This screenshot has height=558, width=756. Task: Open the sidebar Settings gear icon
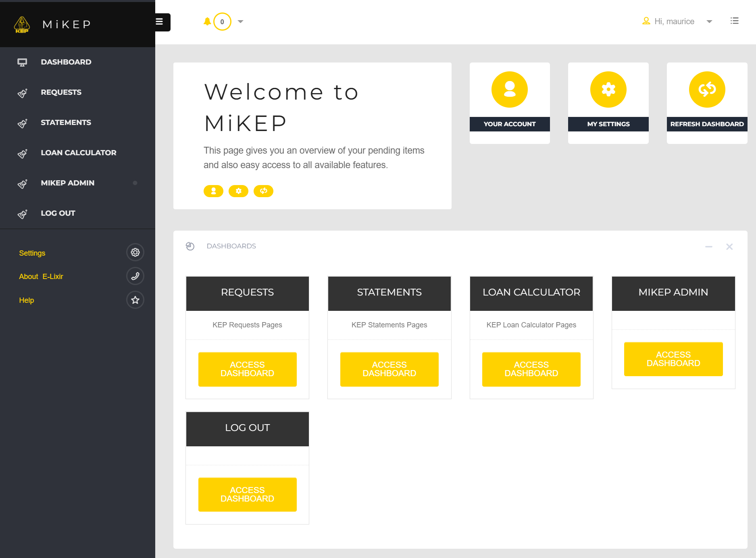pyautogui.click(x=135, y=252)
